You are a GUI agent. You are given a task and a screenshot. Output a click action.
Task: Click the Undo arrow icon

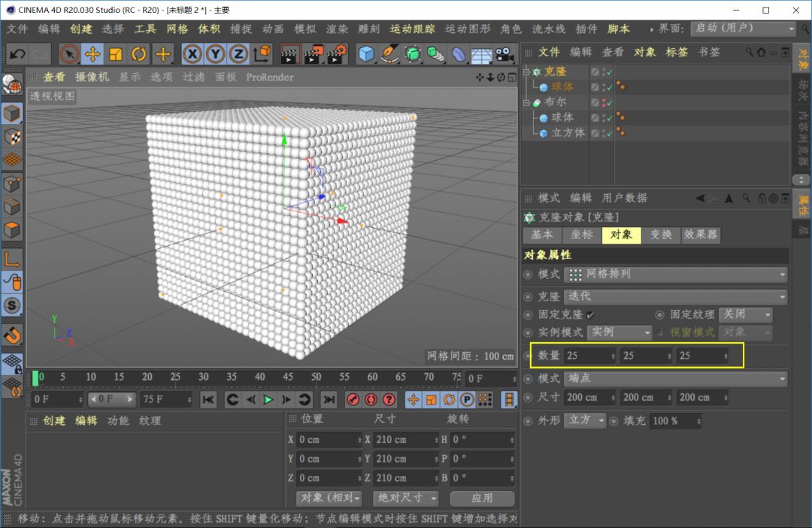[x=17, y=54]
